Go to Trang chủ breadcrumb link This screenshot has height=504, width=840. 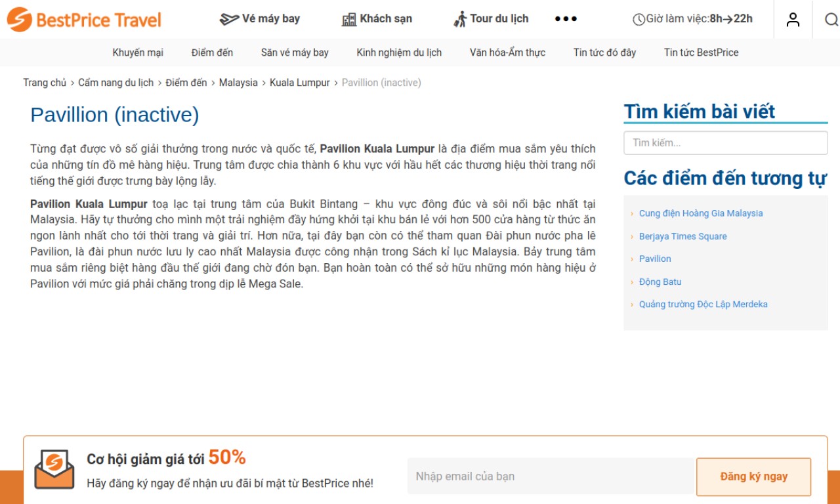click(x=45, y=83)
